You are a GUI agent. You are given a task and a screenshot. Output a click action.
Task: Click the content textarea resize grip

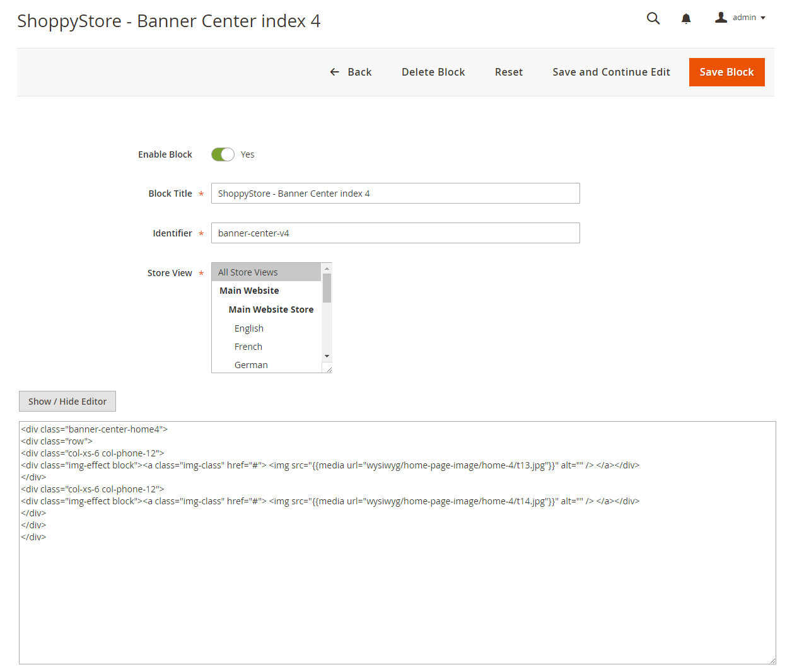pyautogui.click(x=772, y=661)
